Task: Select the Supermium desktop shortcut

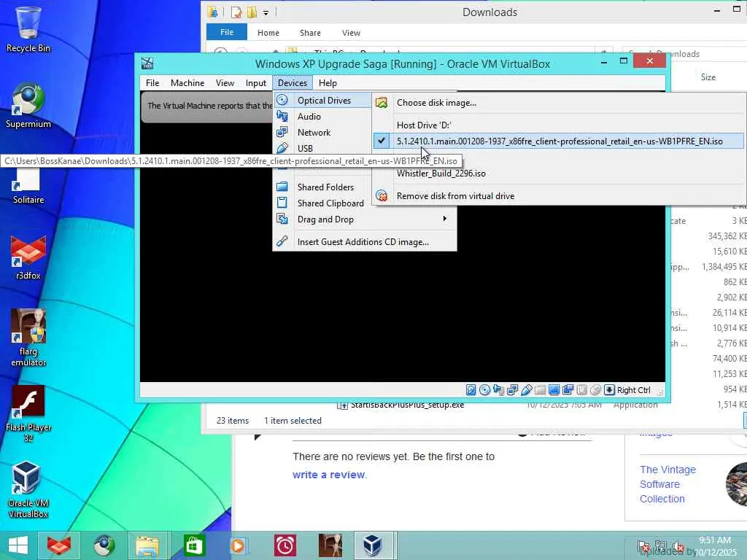Action: [x=28, y=106]
